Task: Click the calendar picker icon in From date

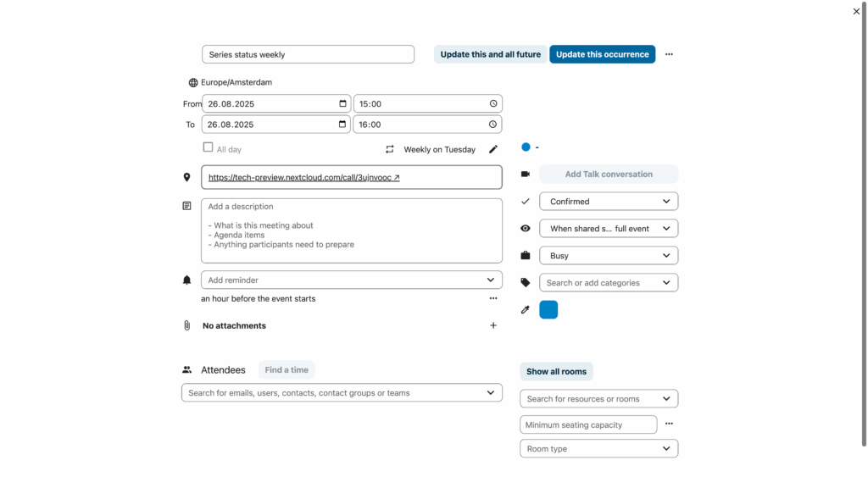Action: (343, 103)
